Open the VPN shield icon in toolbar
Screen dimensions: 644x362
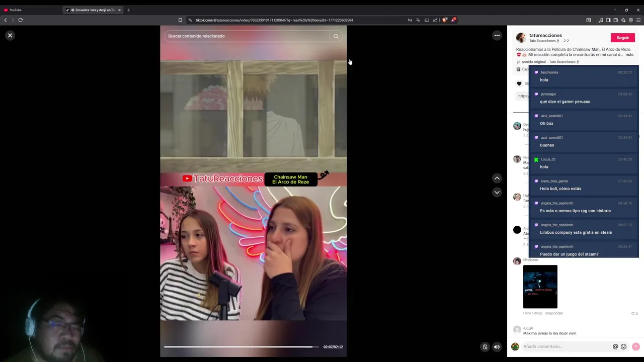pyautogui.click(x=631, y=20)
